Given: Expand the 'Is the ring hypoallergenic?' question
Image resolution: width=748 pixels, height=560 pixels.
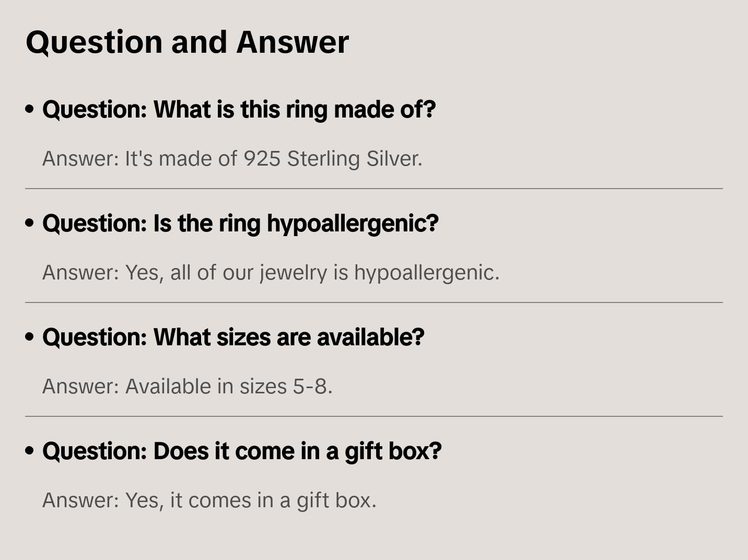Looking at the screenshot, I should (240, 223).
